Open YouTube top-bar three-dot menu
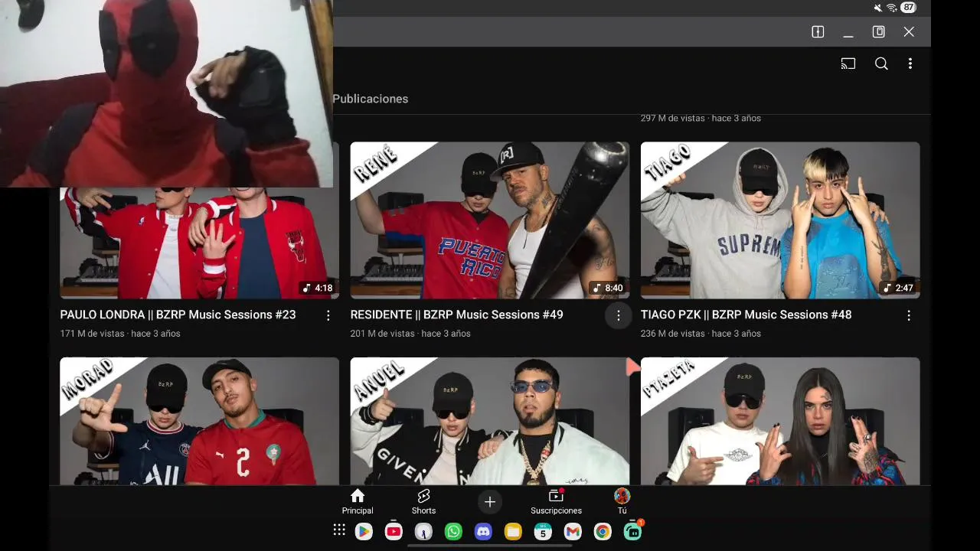The image size is (980, 551). click(910, 64)
